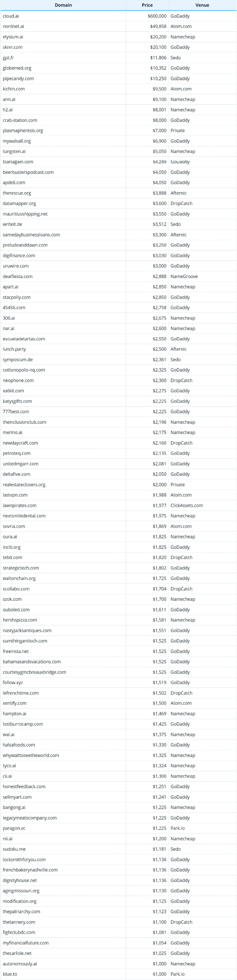Select the symposium.de domain
This screenshot has height=980, width=237.
pyautogui.click(x=18, y=359)
